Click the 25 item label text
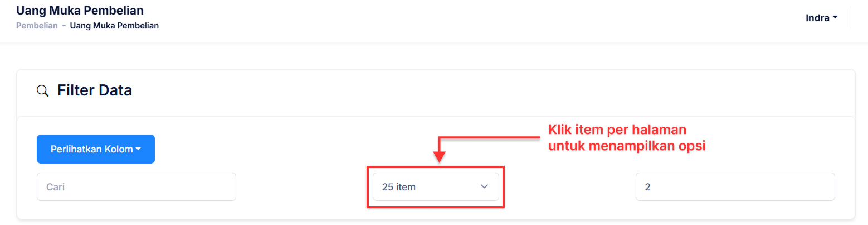This screenshot has width=868, height=225. (x=399, y=187)
